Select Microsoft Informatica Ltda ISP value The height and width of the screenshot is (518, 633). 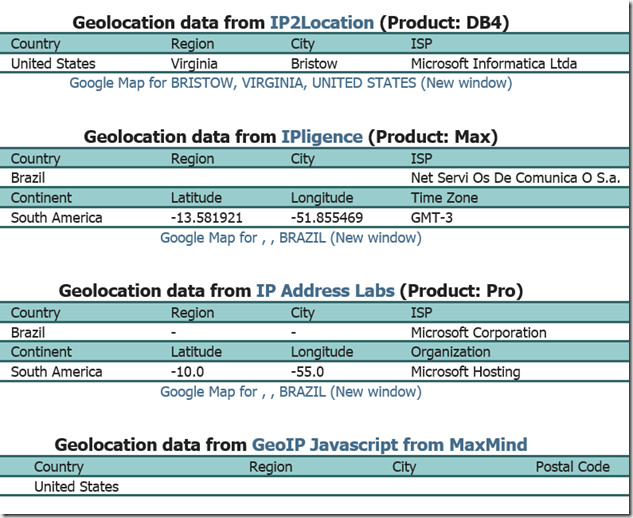point(493,64)
